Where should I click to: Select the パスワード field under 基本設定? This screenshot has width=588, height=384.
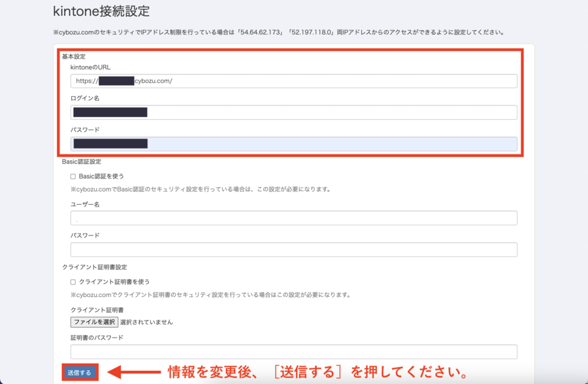click(293, 144)
